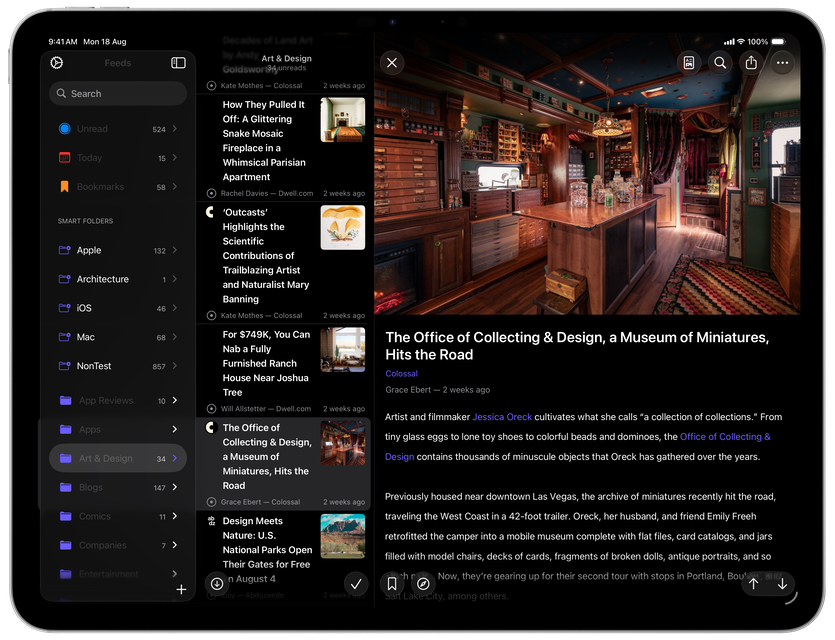This screenshot has width=835, height=640.
Task: Click Rachel Davies Dwell.com feed icon
Action: coord(211,193)
